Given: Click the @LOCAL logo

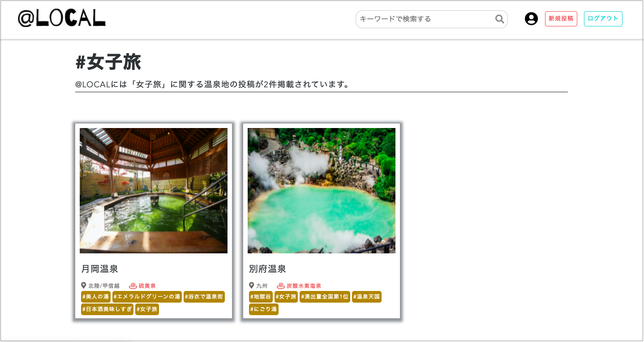Looking at the screenshot, I should click(x=62, y=19).
